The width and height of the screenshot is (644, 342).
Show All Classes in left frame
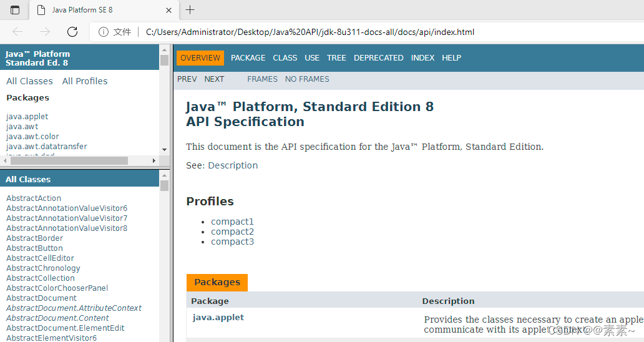click(x=29, y=81)
